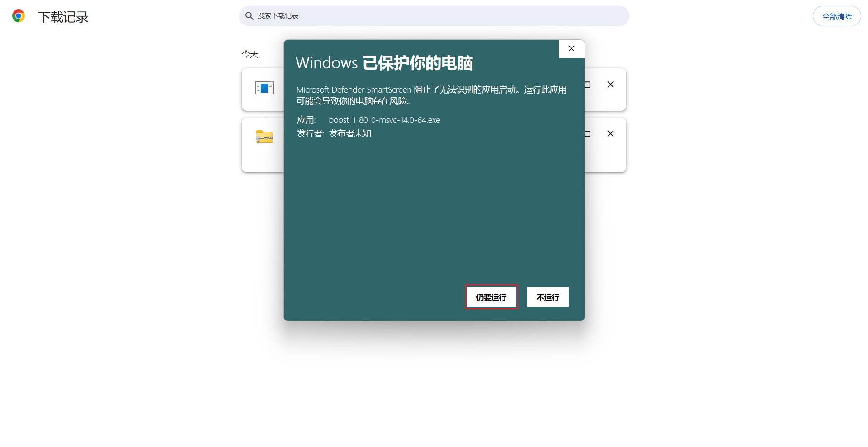868x447 pixels.
Task: Click the boost_1_80_0-msvc-14.0-64.exe app name
Action: pyautogui.click(x=384, y=120)
